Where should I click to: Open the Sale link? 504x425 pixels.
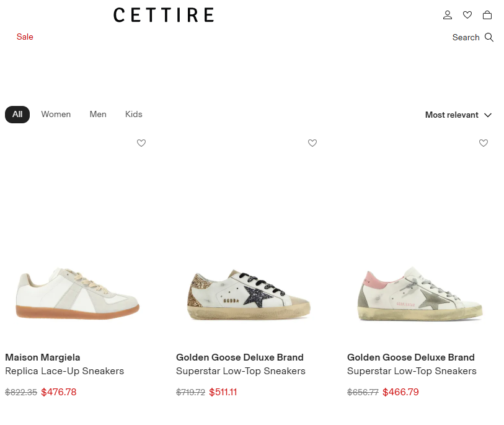25,37
